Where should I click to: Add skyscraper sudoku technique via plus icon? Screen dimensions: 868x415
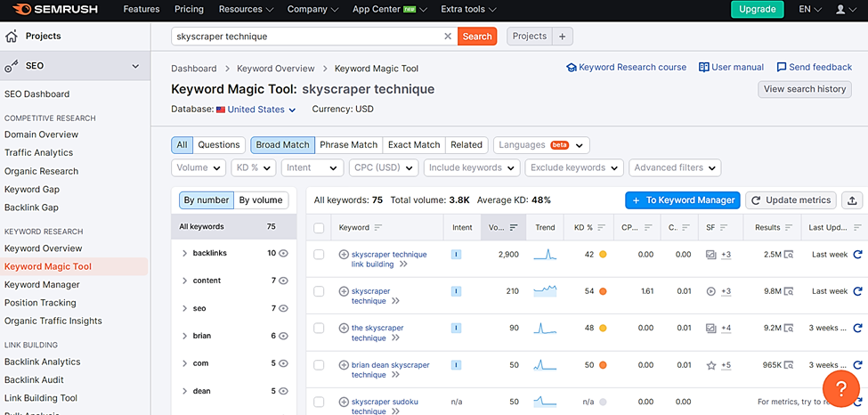tap(344, 402)
